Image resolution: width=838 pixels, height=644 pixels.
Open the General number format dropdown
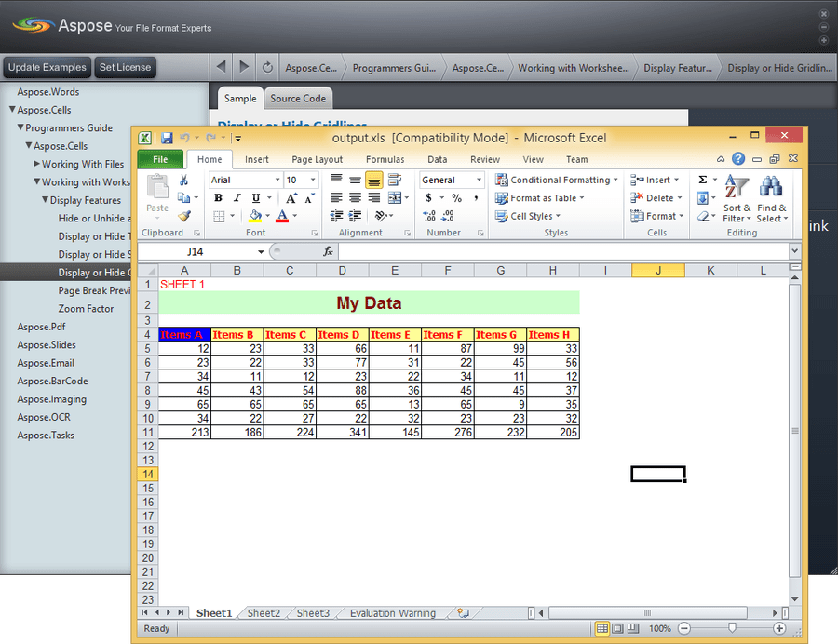479,180
